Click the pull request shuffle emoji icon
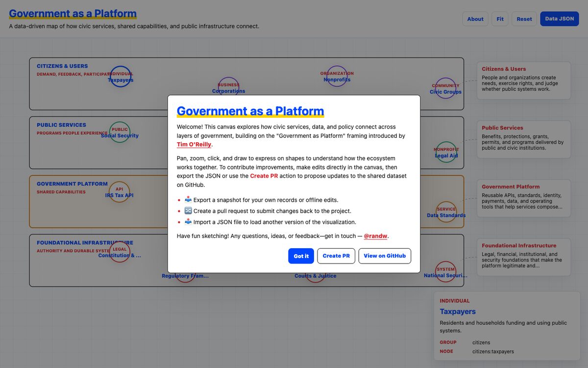 188,211
